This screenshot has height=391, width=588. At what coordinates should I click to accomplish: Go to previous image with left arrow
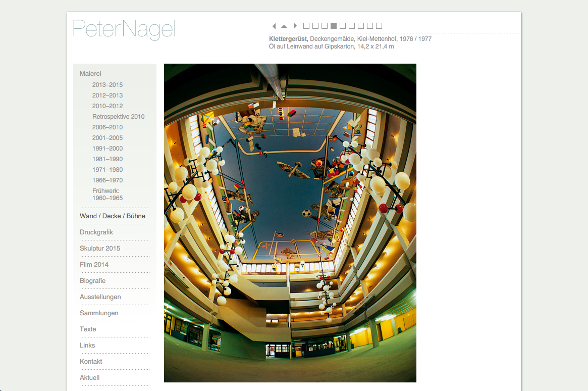point(274,26)
